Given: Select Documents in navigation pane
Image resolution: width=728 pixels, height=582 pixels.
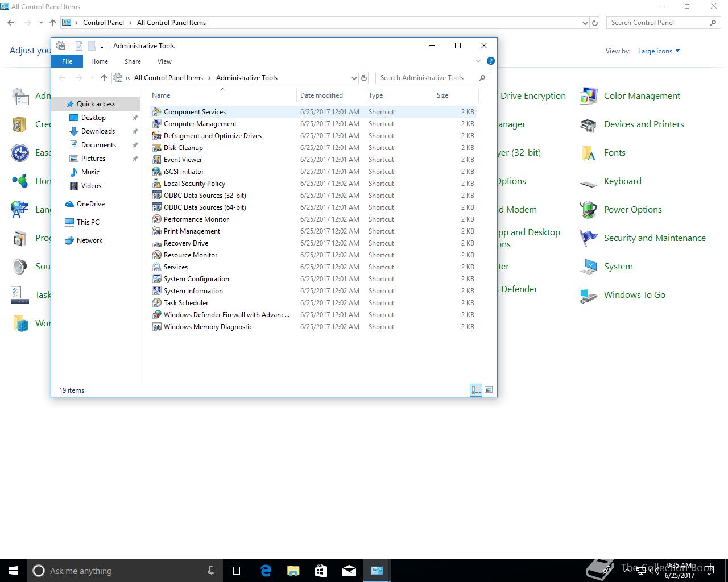Looking at the screenshot, I should point(98,145).
